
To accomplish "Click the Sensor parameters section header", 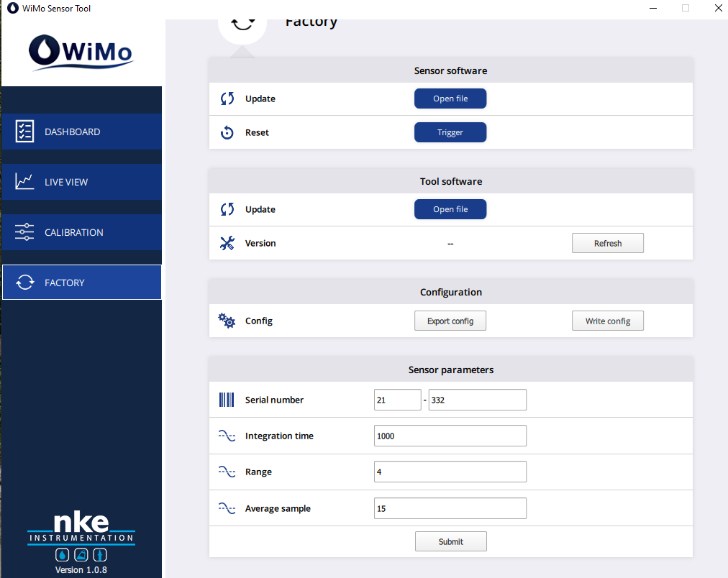I will pyautogui.click(x=451, y=370).
